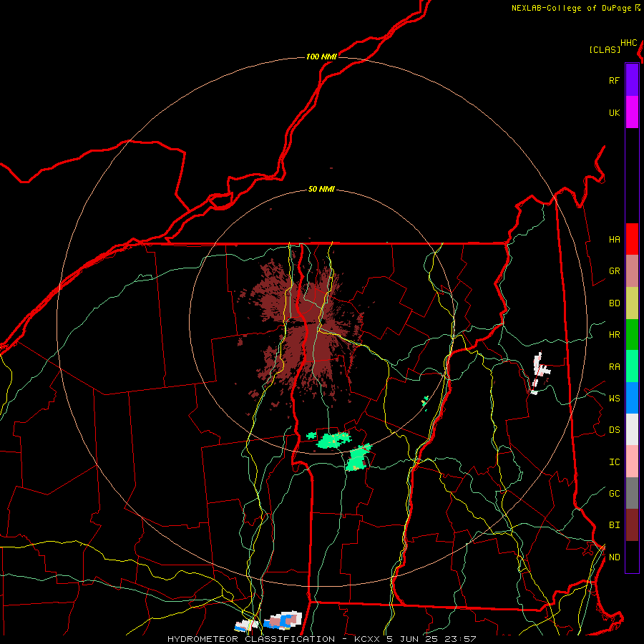Click the [CLAS] legend header
644x644 pixels.
[605, 50]
